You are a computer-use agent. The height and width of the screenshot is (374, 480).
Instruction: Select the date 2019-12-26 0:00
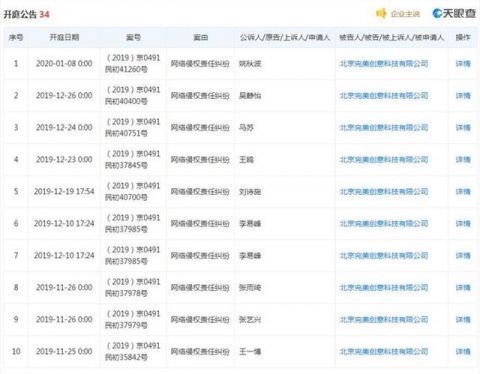64,96
